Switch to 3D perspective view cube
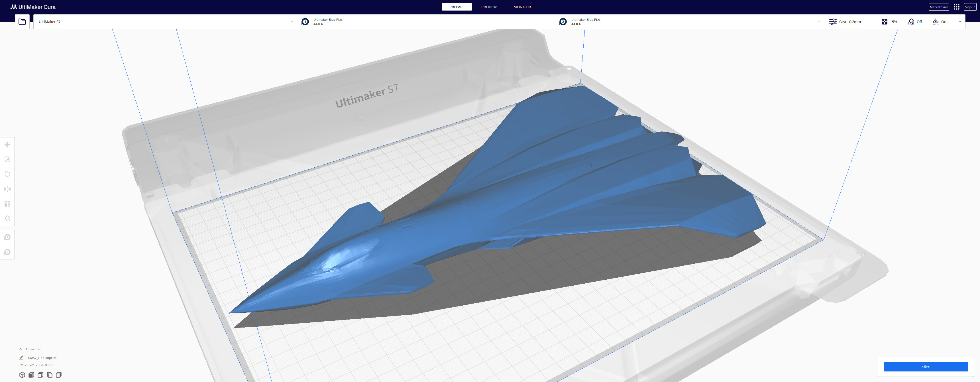 [22, 375]
